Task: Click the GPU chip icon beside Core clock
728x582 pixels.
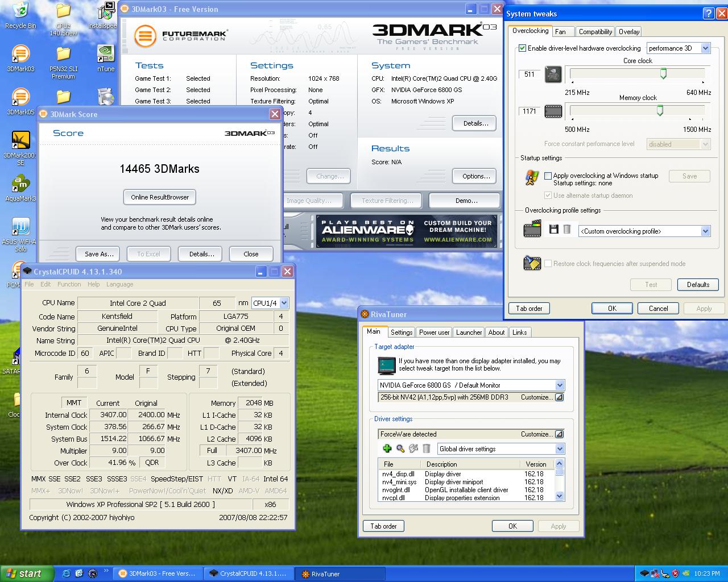Action: click(553, 74)
